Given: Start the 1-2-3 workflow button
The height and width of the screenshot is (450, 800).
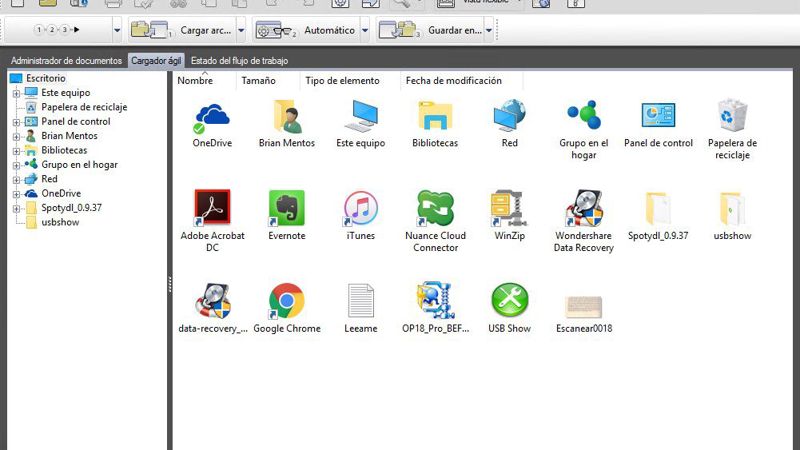Looking at the screenshot, I should [57, 30].
